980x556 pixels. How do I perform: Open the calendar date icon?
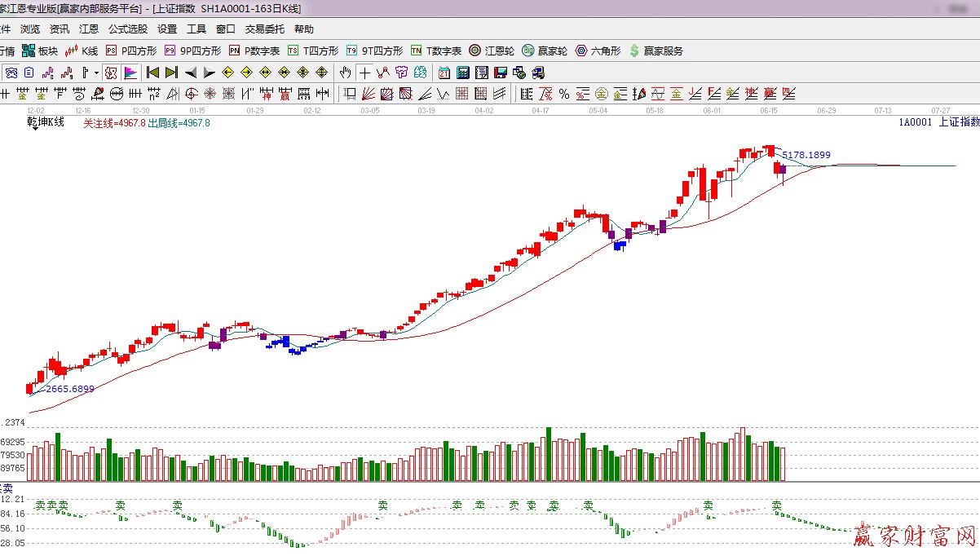[x=444, y=73]
